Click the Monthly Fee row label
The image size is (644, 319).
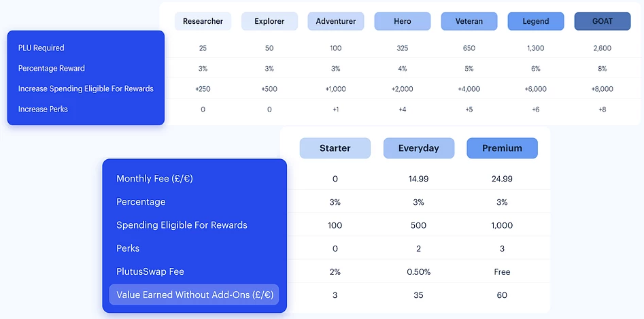coord(154,179)
